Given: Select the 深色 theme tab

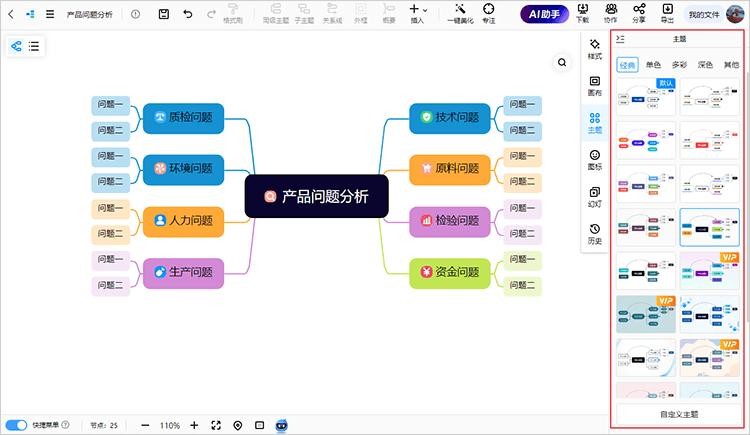Looking at the screenshot, I should tap(705, 65).
